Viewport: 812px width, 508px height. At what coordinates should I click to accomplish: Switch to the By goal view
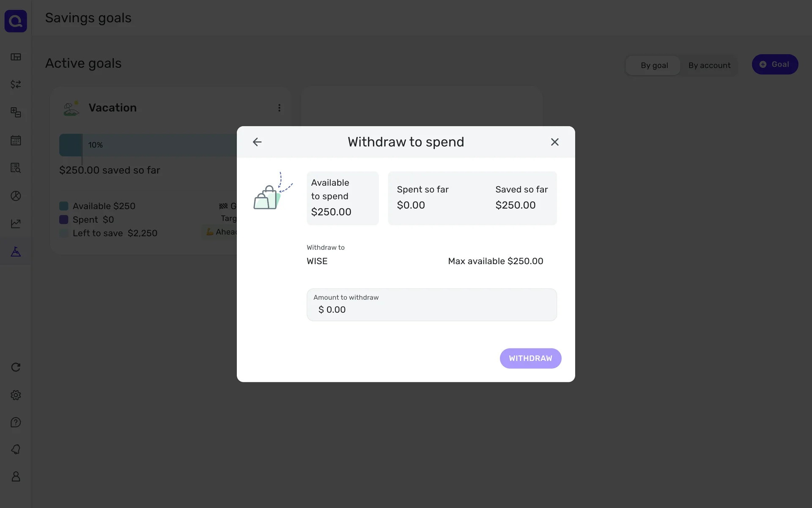[654, 65]
